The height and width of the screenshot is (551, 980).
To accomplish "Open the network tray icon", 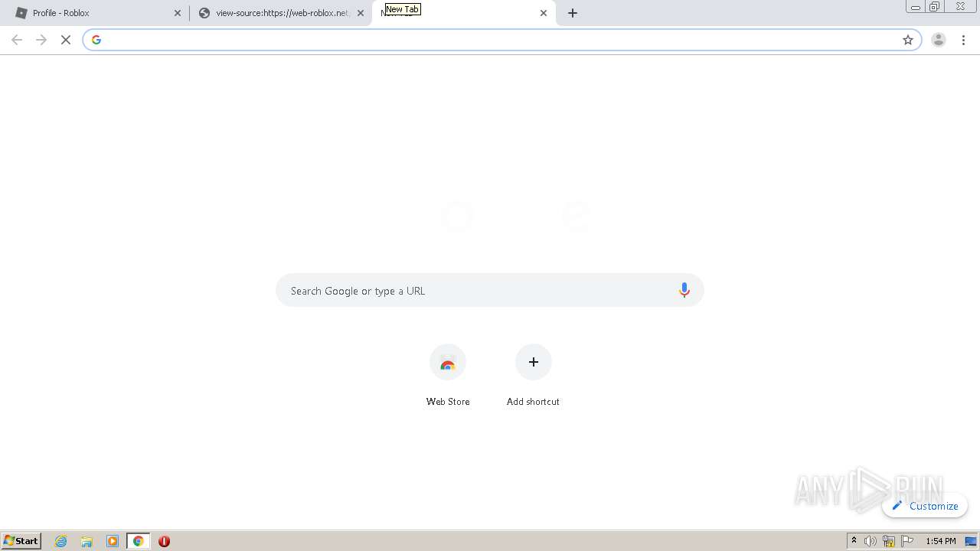I will coord(889,541).
